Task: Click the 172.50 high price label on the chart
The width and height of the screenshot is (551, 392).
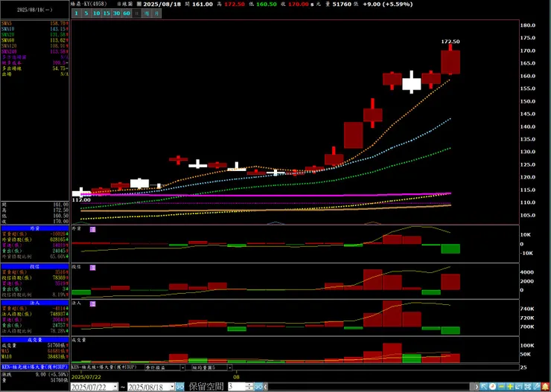Action: [450, 42]
